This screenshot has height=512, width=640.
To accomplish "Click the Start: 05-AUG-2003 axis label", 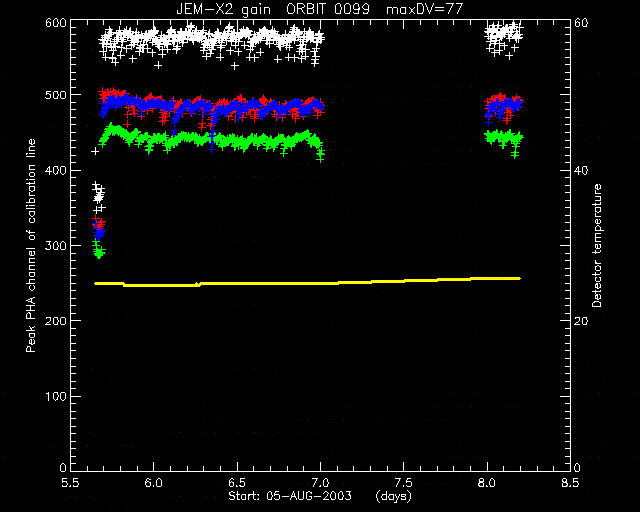I will (290, 496).
